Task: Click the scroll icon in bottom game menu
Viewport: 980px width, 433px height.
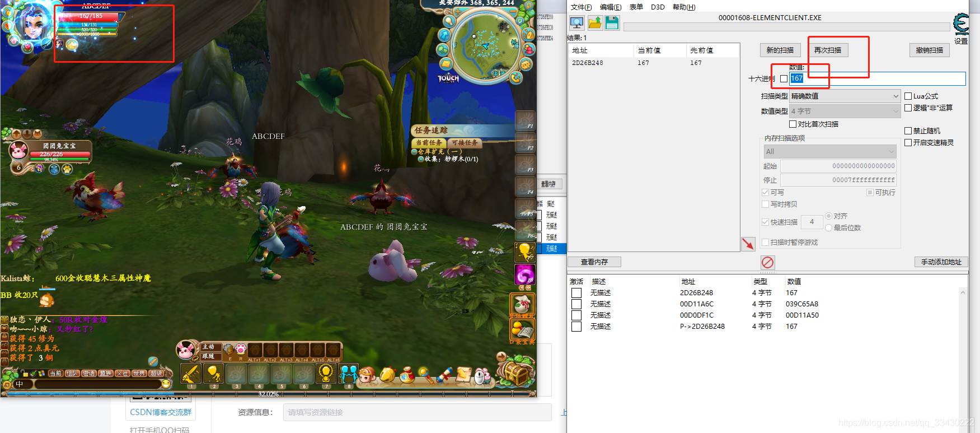Action: click(x=464, y=375)
